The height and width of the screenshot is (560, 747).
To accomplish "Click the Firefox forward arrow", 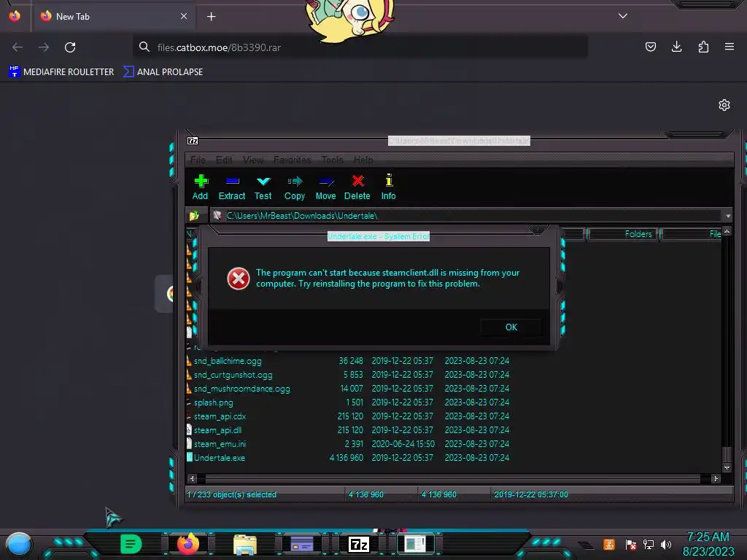I will click(x=44, y=47).
